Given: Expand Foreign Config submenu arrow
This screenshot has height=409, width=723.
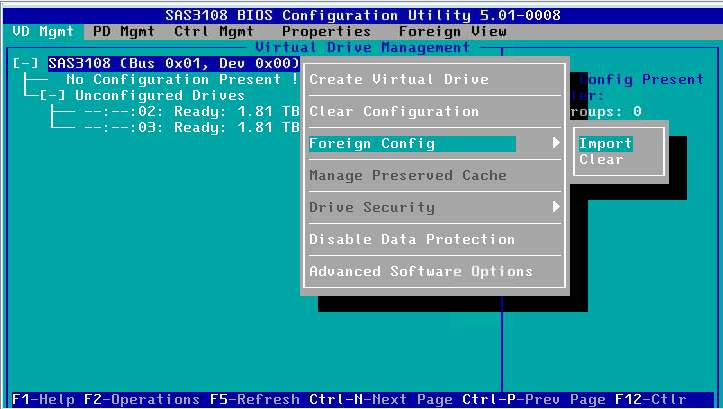Looking at the screenshot, I should click(x=556, y=143).
